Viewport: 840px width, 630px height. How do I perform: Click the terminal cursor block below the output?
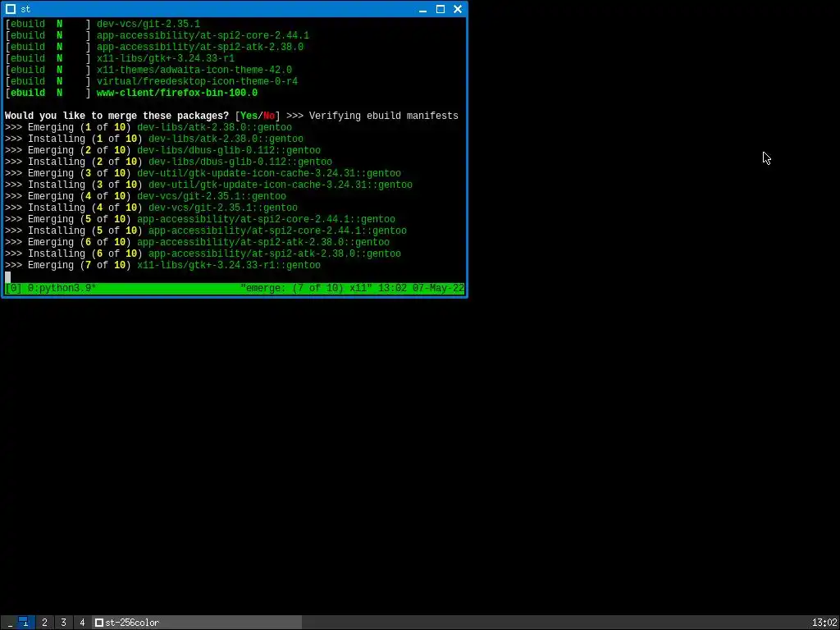coord(7,277)
